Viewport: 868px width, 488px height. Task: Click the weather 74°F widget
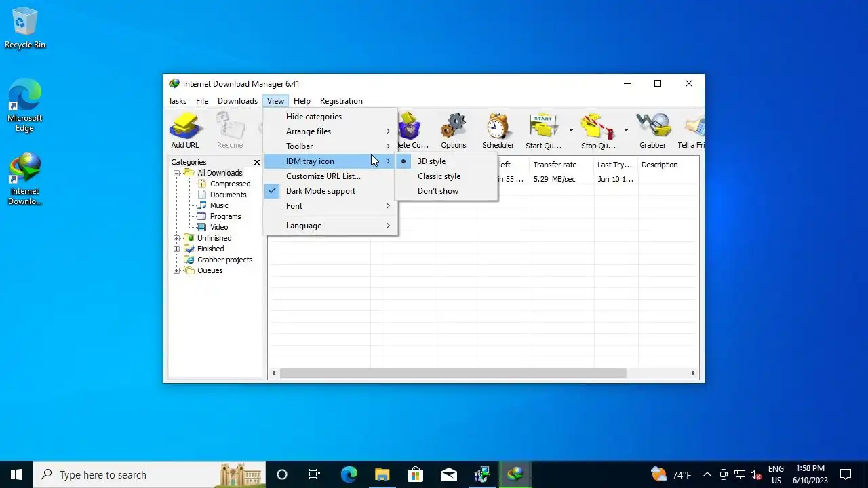(671, 474)
